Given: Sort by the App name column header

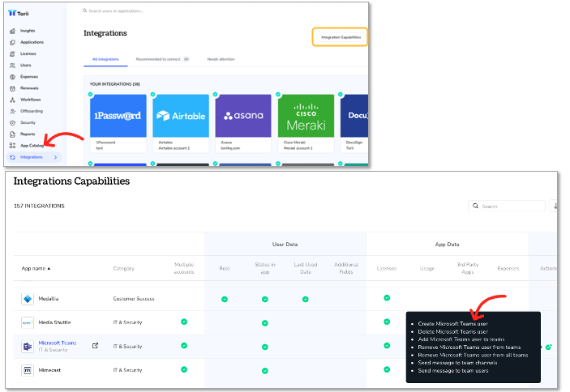Looking at the screenshot, I should (x=36, y=269).
